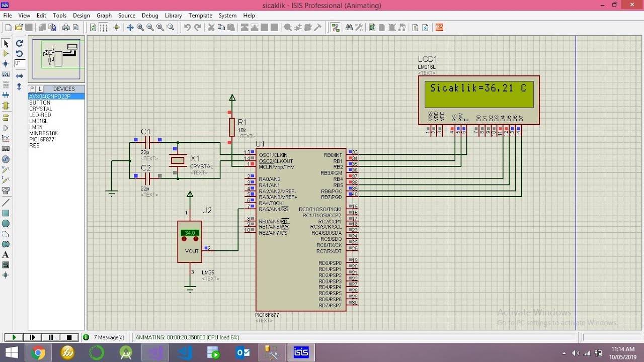This screenshot has height=362, width=644.
Task: Open the bill of materials report
Action: coord(415,28)
